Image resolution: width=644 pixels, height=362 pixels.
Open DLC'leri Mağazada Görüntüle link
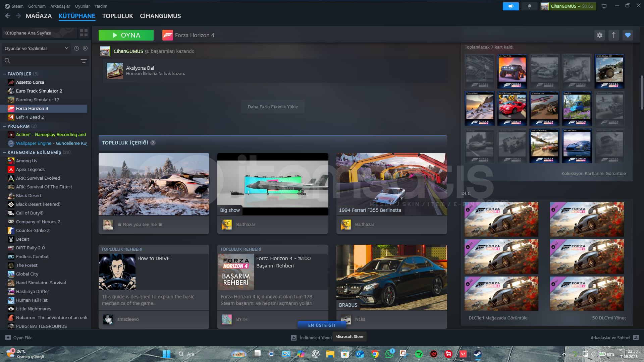498,318
